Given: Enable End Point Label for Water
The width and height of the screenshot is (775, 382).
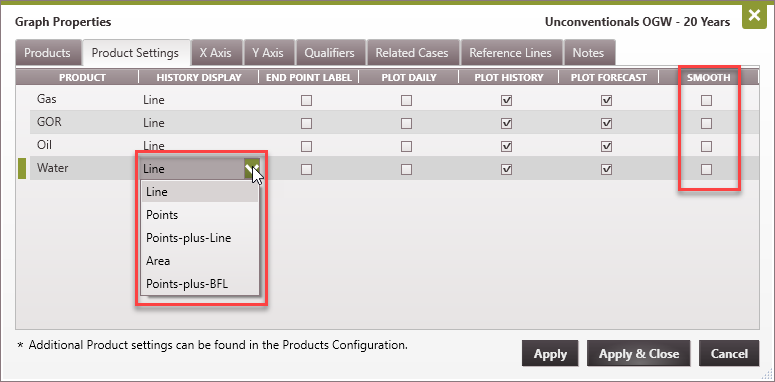Looking at the screenshot, I should tap(306, 170).
